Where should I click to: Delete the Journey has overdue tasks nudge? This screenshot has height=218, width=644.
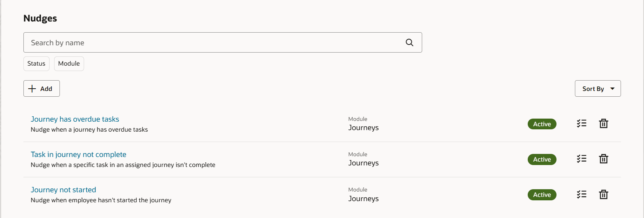click(603, 124)
